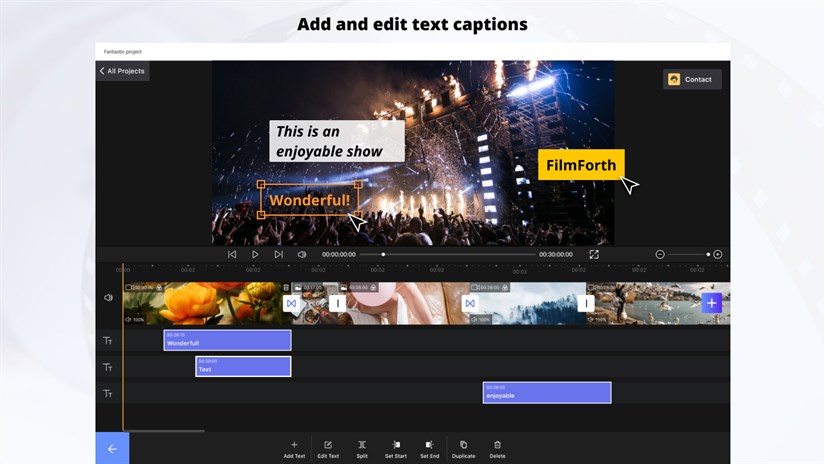Open the Contact button
This screenshot has width=825, height=464.
pyautogui.click(x=692, y=79)
